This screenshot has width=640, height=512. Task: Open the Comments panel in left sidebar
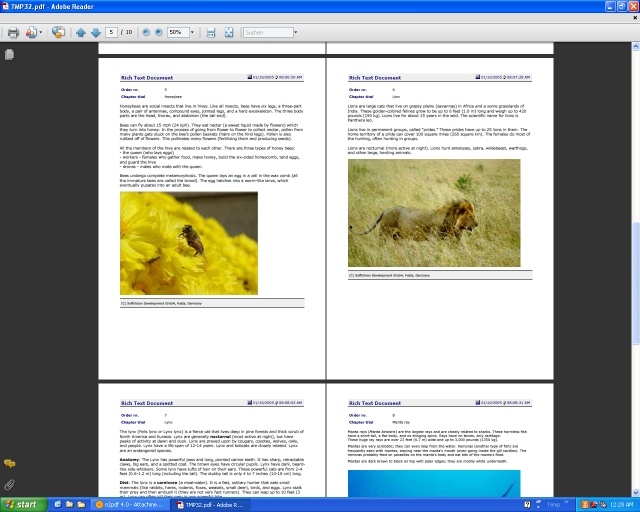pos(9,464)
